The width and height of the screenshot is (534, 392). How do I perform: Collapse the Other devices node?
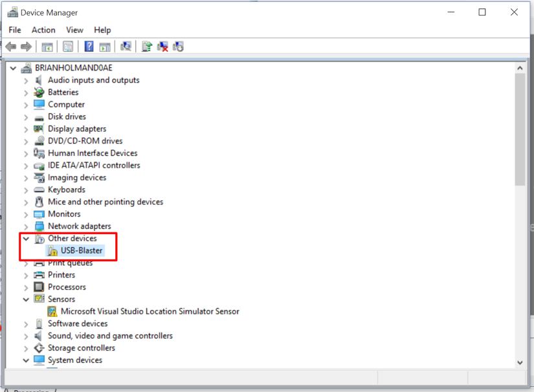coord(26,239)
